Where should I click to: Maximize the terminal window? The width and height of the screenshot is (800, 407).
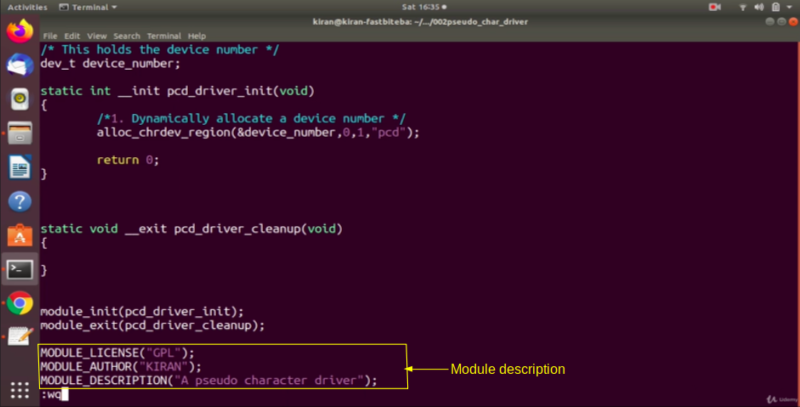point(782,21)
